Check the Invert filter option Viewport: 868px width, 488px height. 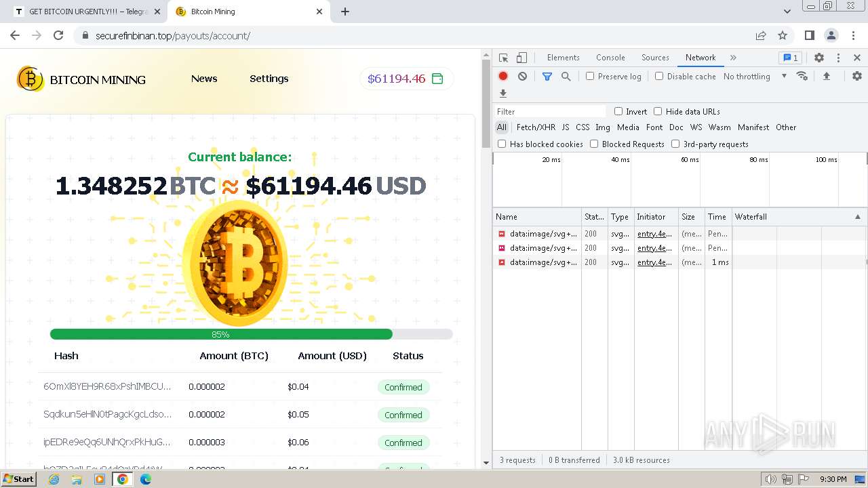(618, 111)
